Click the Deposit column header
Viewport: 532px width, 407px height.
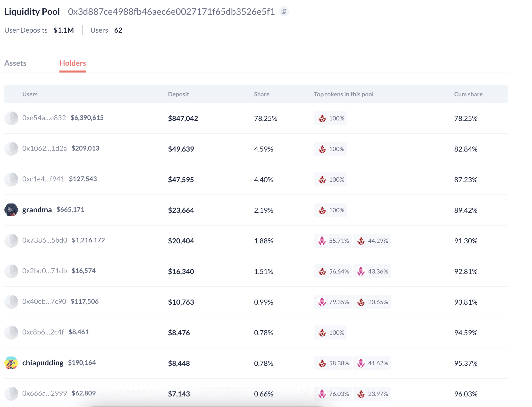tap(178, 94)
